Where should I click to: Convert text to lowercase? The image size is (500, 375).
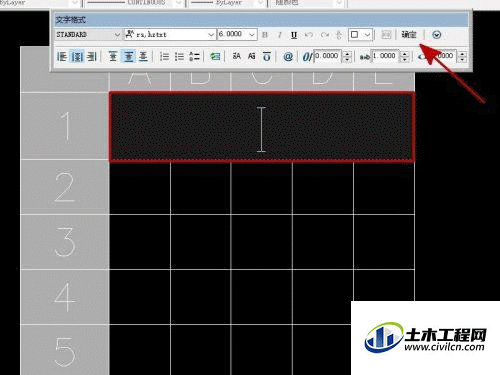pos(252,56)
